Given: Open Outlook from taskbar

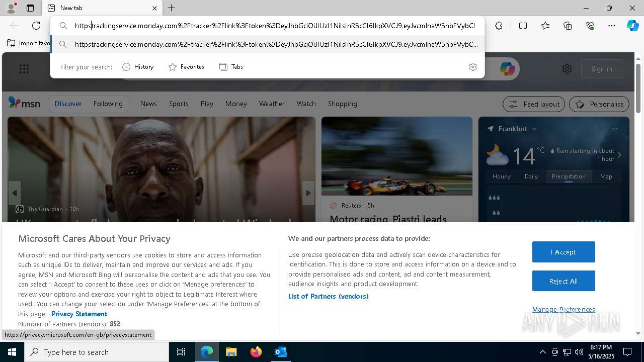Looking at the screenshot, I should [x=280, y=352].
